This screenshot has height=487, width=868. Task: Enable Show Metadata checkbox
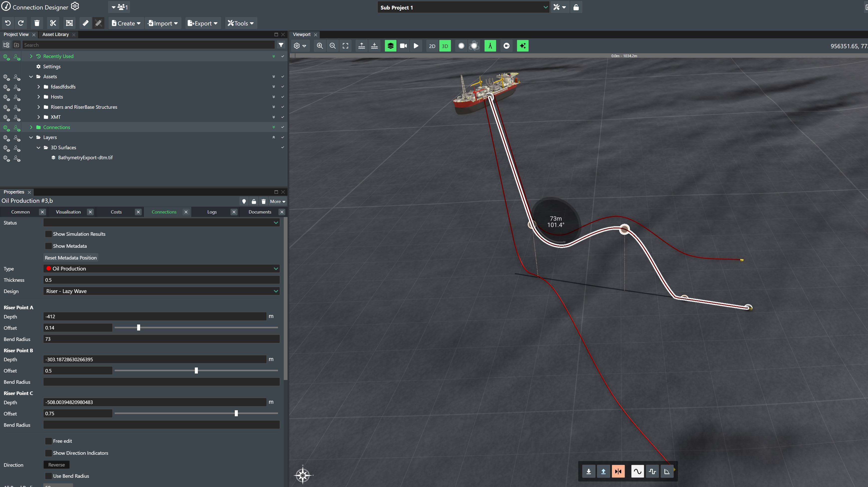[48, 246]
